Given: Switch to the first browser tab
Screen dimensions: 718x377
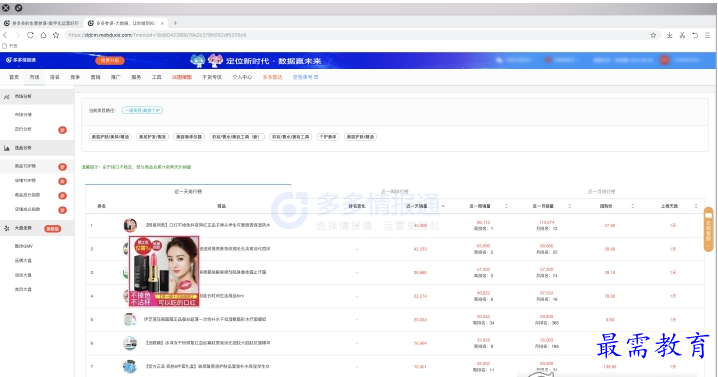Looking at the screenshot, I should (x=42, y=23).
